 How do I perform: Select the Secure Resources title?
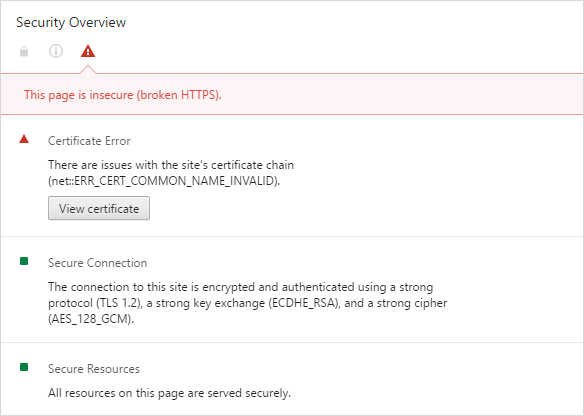coord(94,369)
